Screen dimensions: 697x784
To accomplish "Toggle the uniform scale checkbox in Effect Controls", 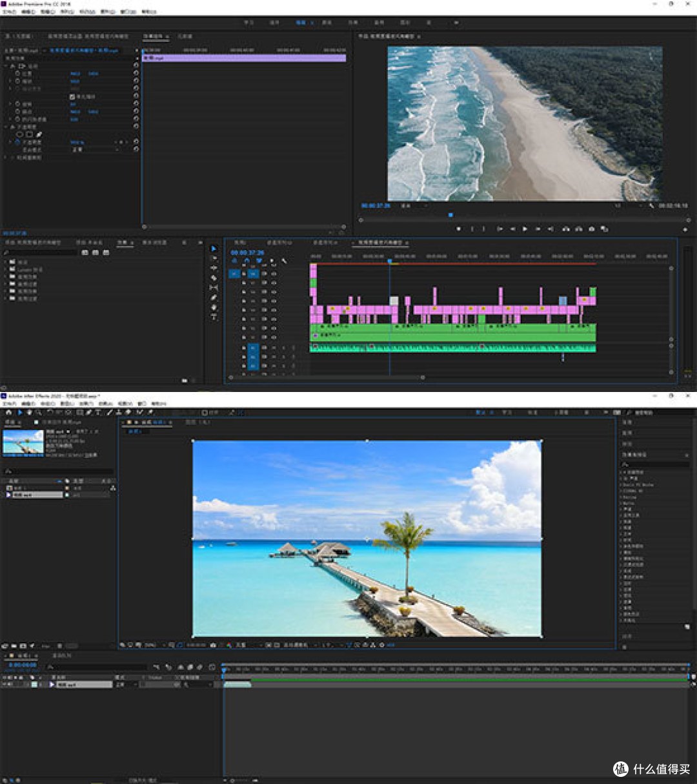I will click(72, 97).
